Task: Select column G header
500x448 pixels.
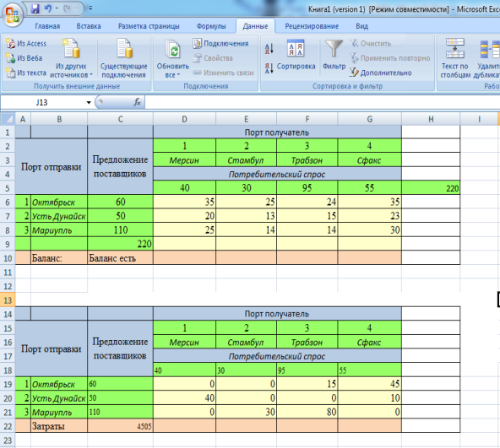Action: (370, 119)
